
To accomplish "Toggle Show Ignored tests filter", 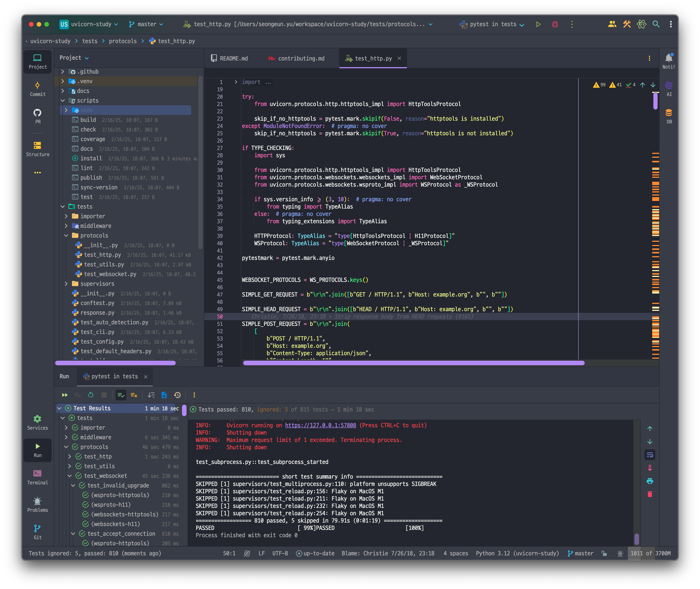I will (134, 395).
